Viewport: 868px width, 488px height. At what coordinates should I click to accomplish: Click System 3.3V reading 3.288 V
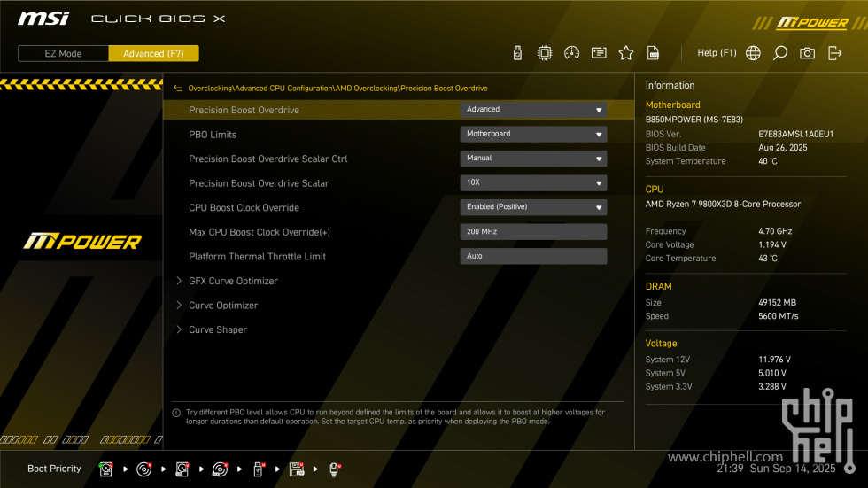coord(772,387)
